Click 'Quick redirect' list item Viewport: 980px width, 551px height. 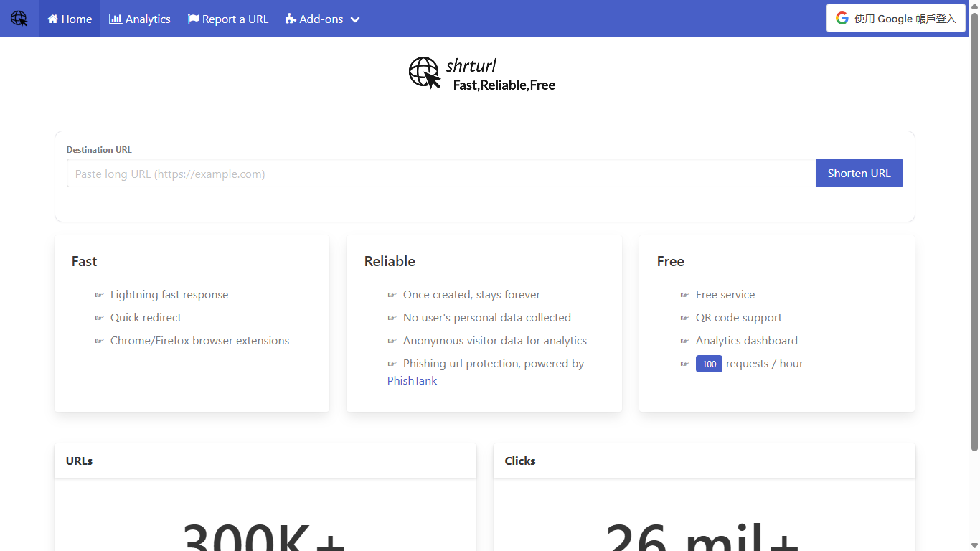pos(146,318)
